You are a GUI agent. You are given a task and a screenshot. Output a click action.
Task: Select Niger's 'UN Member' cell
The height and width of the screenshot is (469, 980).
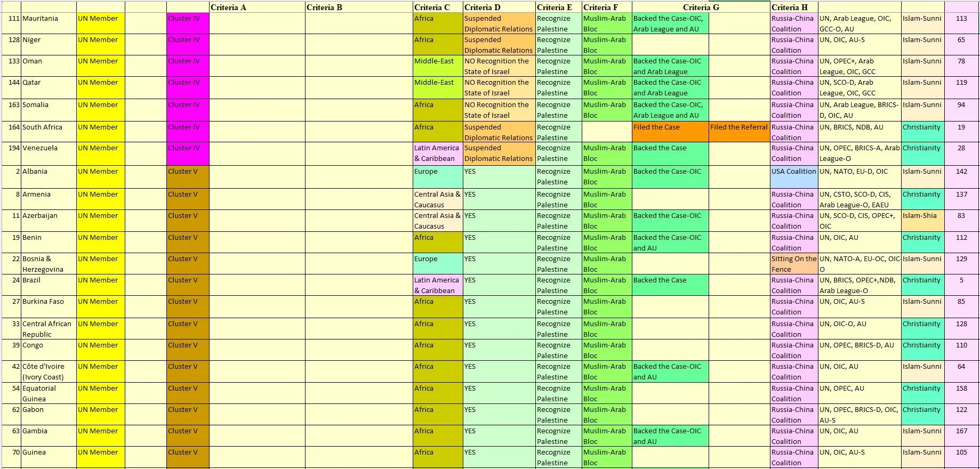(101, 45)
